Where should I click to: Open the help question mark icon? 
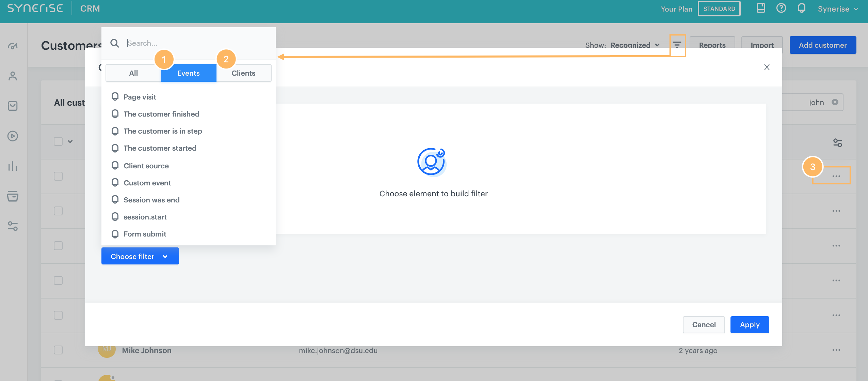point(781,8)
